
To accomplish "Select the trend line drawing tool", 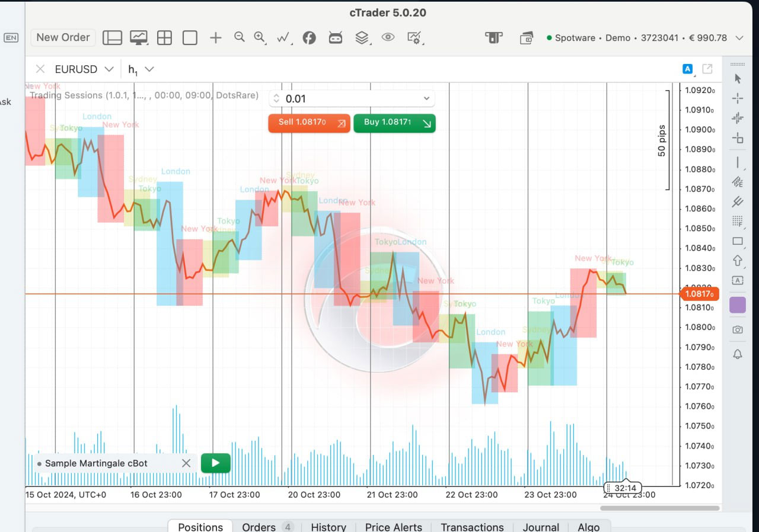I will click(737, 162).
